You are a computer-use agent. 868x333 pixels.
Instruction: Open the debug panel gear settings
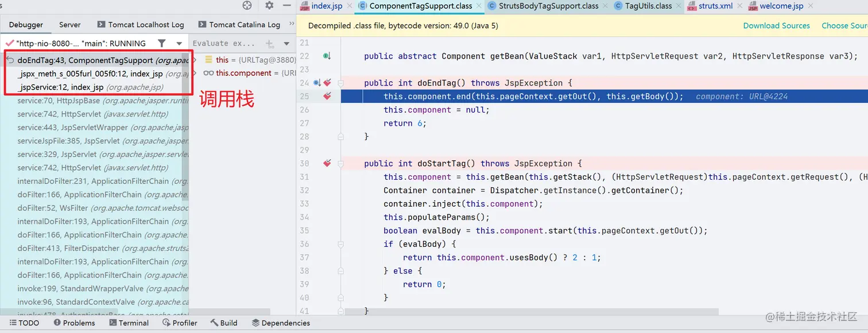click(270, 6)
